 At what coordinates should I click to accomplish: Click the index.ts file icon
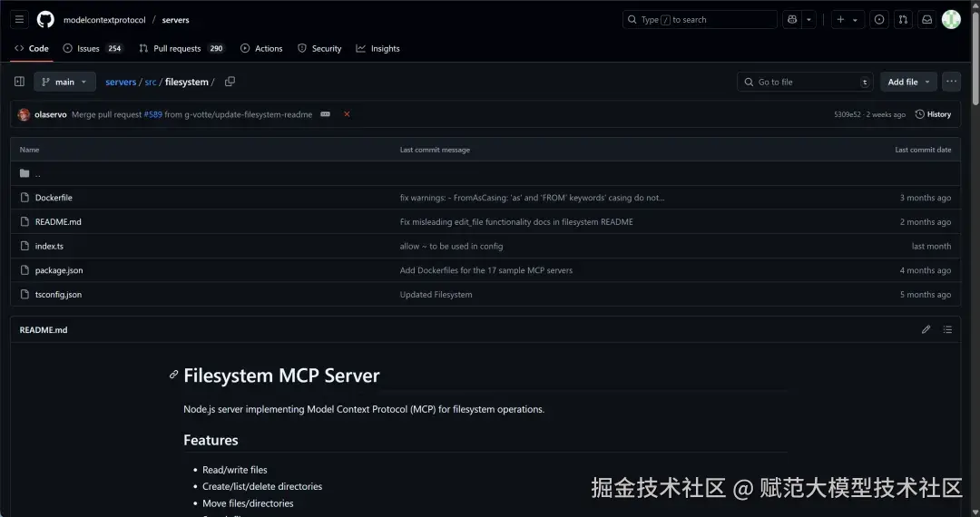(x=25, y=246)
